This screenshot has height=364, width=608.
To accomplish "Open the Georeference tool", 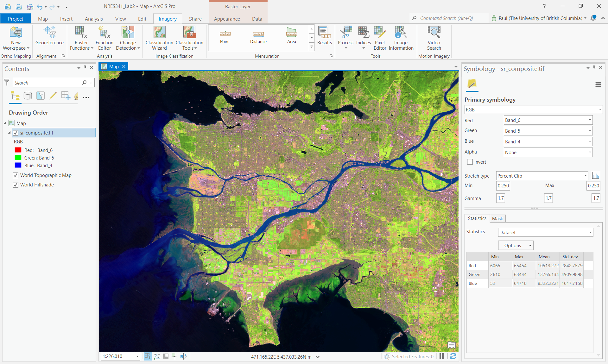I will point(49,36).
